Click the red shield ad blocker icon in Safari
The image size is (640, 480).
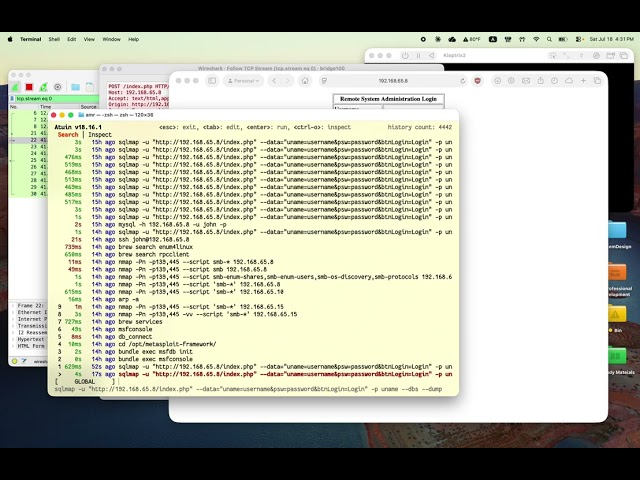(x=478, y=81)
